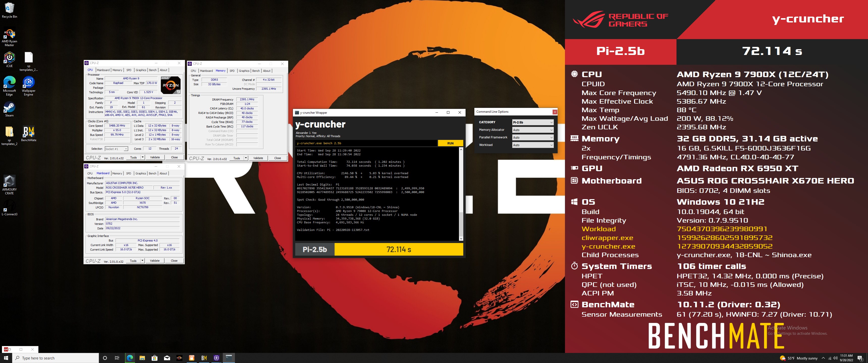The image size is (868, 363).
Task: Open the Parallel Framework dropdown
Action: [x=532, y=137]
